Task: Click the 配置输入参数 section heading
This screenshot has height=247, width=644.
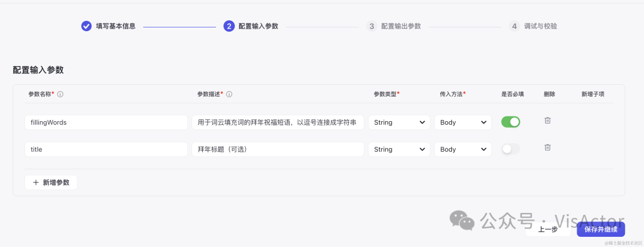Action: (x=38, y=70)
